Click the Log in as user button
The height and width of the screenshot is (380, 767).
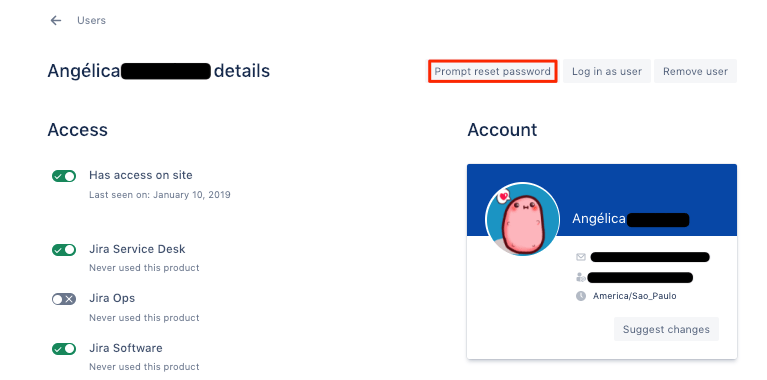[x=607, y=71]
